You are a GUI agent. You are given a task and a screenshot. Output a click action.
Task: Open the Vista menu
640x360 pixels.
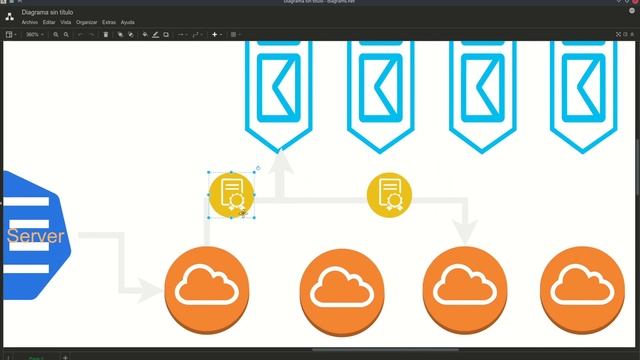pos(66,22)
